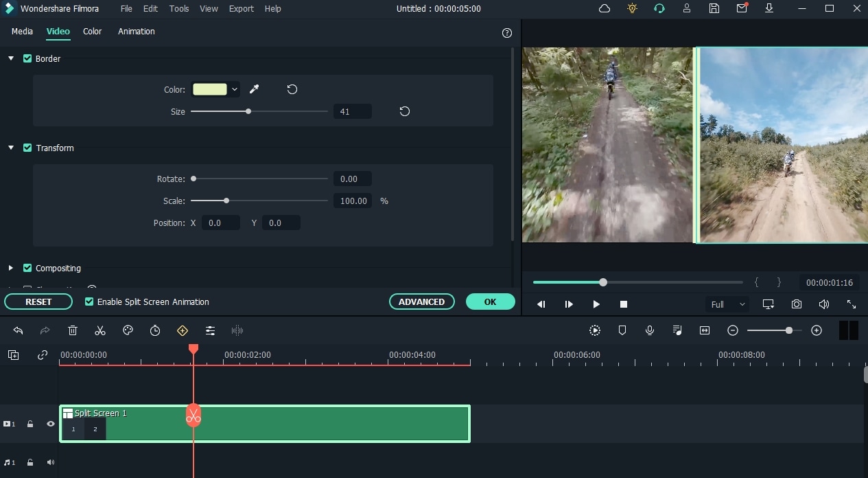Open the message mail icon
This screenshot has height=478, width=868.
pos(742,9)
